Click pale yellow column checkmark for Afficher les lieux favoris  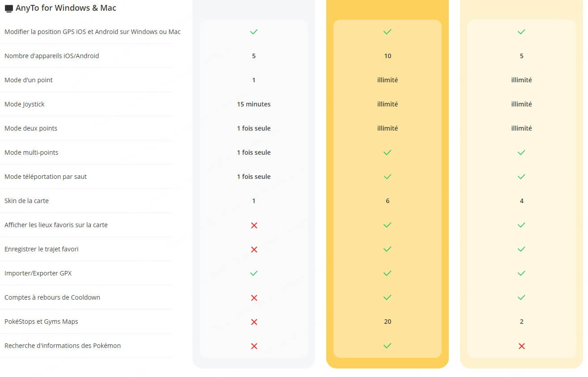tap(521, 225)
